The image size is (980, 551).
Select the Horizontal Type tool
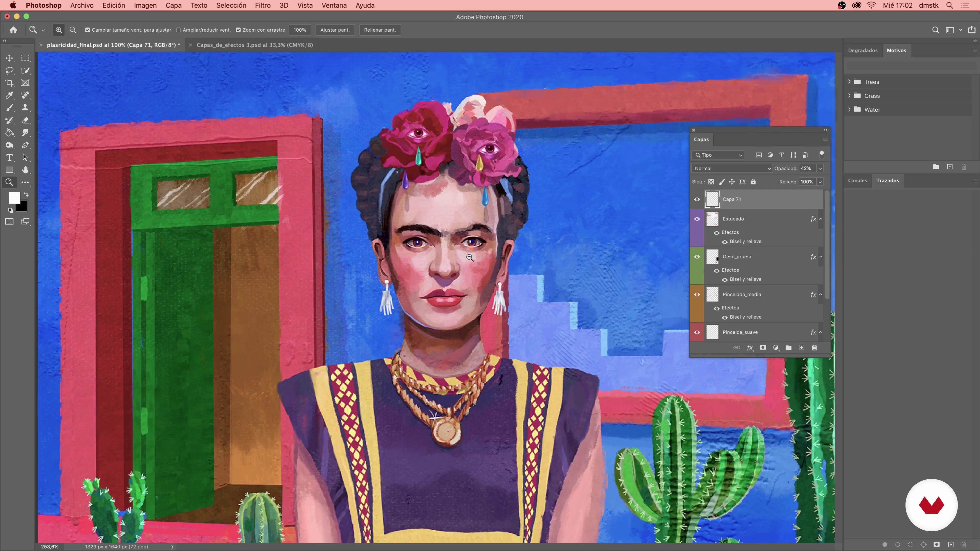[x=9, y=157]
